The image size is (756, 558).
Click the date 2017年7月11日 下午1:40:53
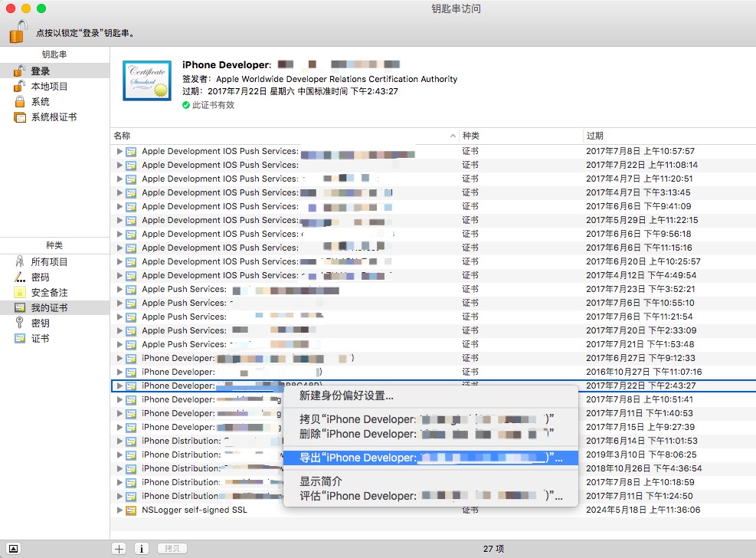(640, 413)
